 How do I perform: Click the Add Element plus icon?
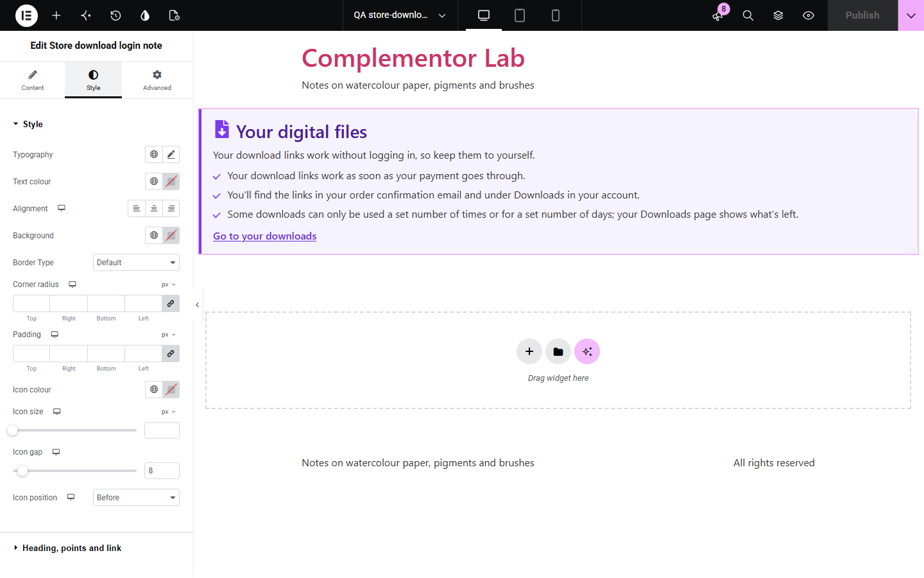point(56,15)
